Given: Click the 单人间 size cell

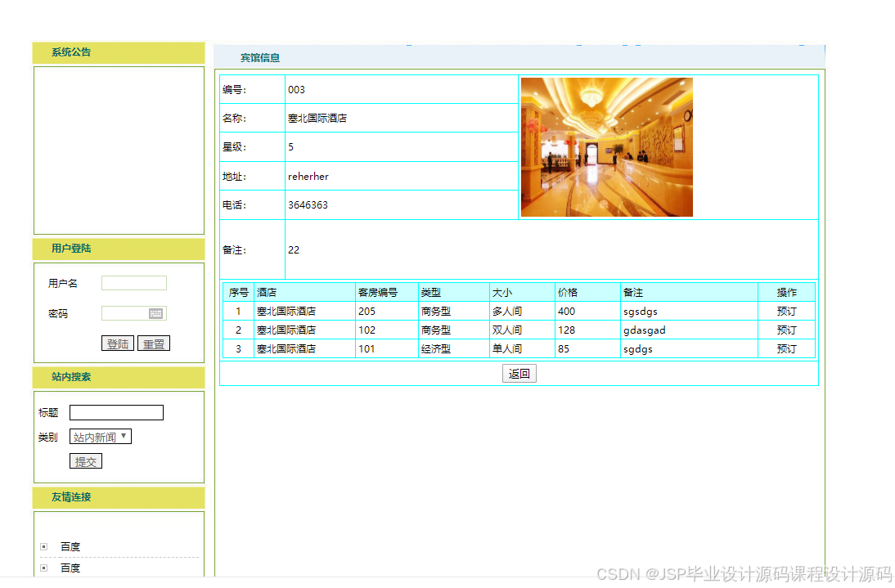Looking at the screenshot, I should click(x=507, y=349).
